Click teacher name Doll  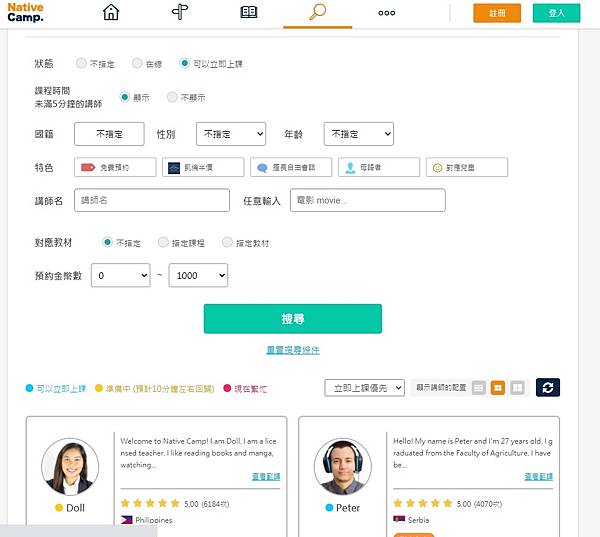pyautogui.click(x=75, y=508)
